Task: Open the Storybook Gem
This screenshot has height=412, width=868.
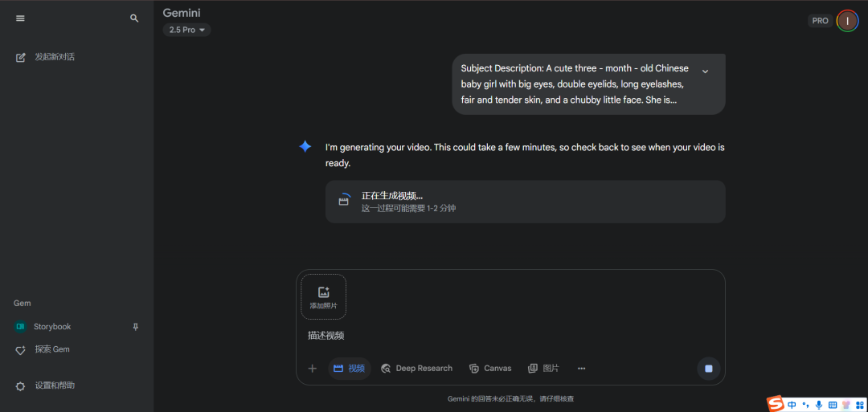Action: [51, 327]
